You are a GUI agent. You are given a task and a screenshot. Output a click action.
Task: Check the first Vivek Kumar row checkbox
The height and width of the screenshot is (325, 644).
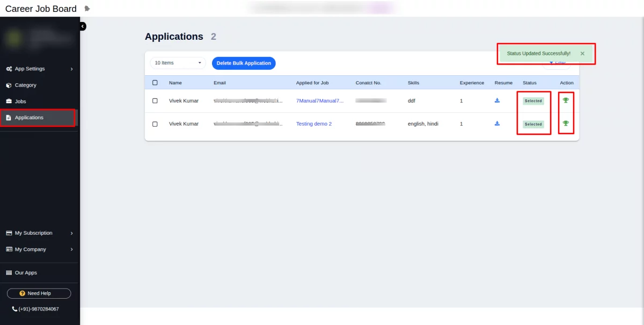pyautogui.click(x=155, y=100)
